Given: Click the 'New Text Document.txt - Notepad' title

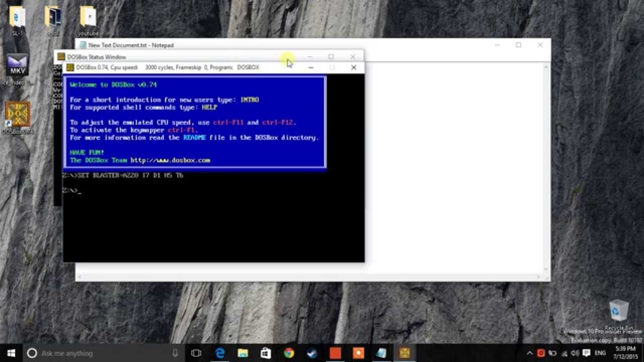Looking at the screenshot, I should 131,45.
